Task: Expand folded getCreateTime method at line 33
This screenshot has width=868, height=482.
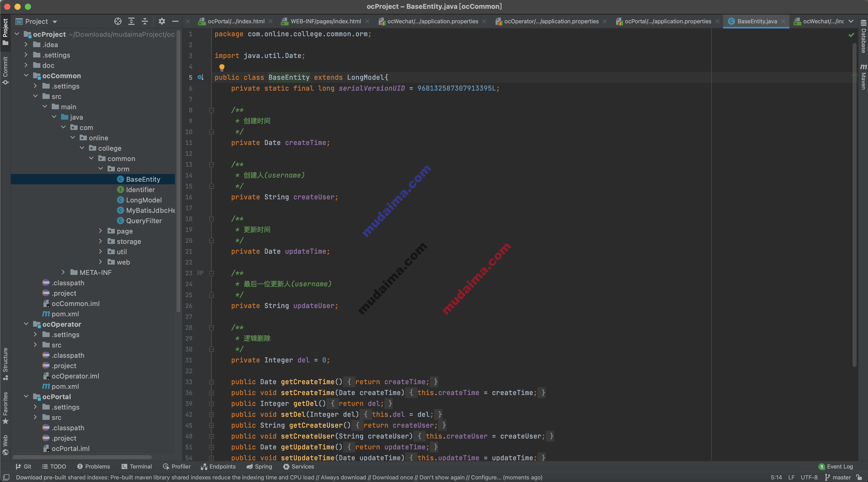Action: point(212,382)
